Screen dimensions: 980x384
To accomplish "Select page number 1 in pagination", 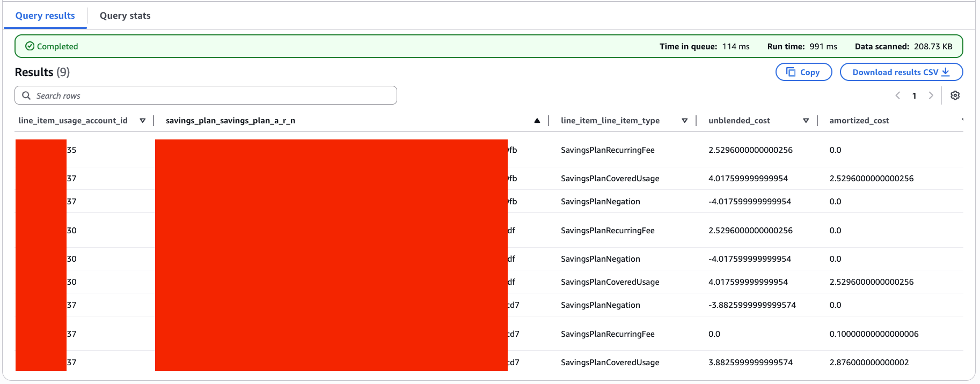I will click(x=914, y=96).
